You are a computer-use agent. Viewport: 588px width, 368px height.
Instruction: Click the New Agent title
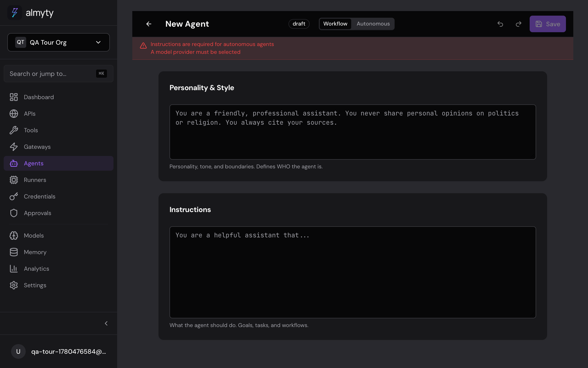187,24
